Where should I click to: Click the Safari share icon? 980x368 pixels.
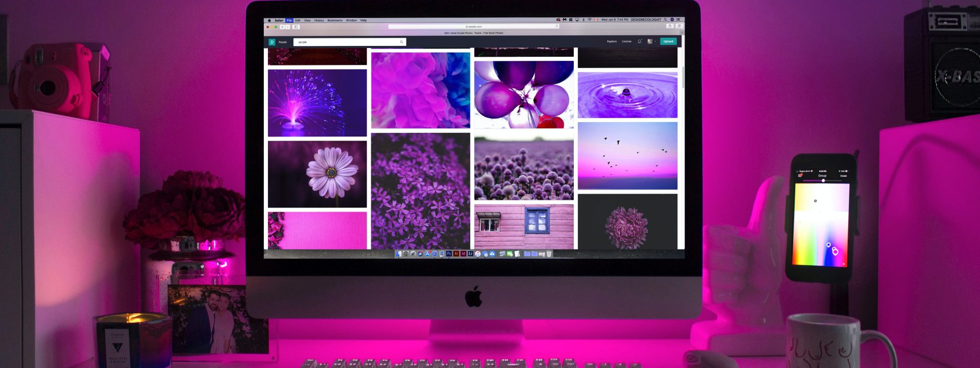click(x=670, y=26)
